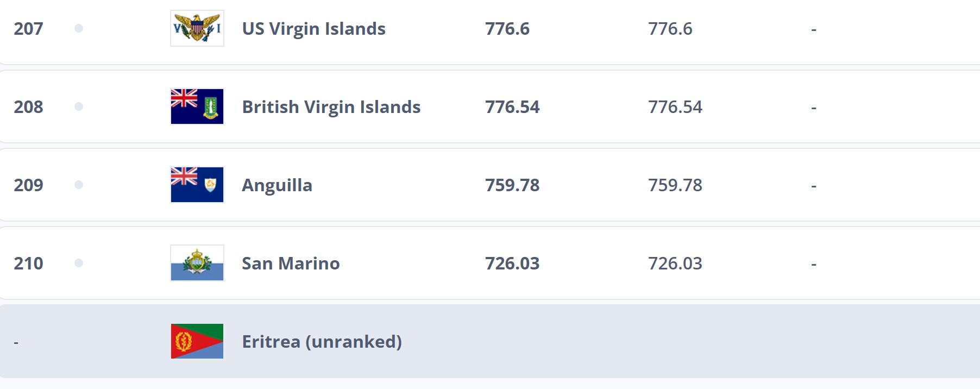
Task: Click British Virgin Islands' previous points 776.54
Action: [675, 107]
